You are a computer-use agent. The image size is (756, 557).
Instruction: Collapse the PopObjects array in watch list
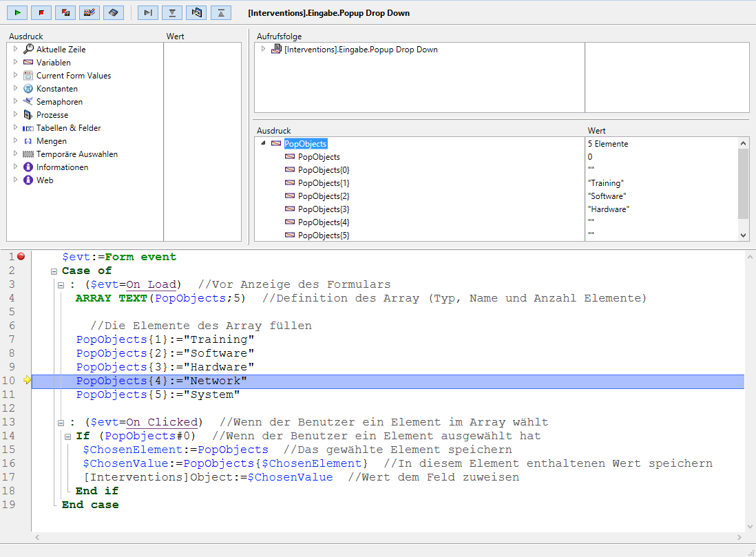coord(263,144)
